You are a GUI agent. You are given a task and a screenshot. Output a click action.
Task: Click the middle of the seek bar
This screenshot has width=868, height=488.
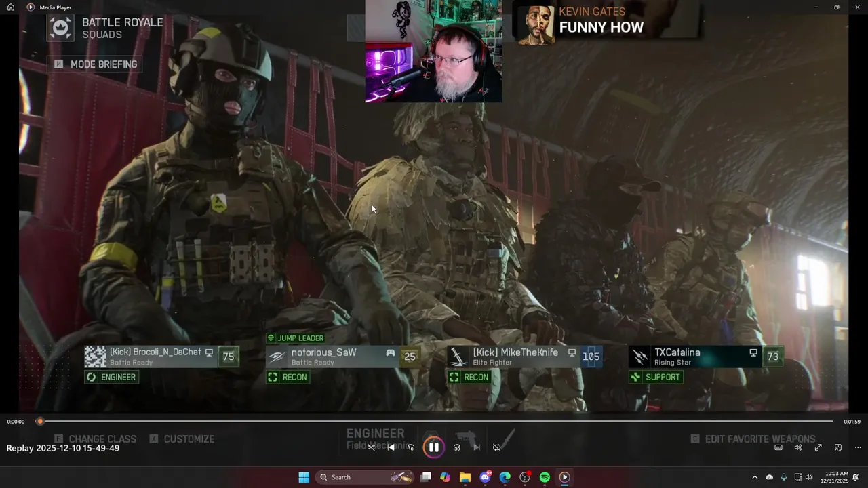click(x=435, y=422)
